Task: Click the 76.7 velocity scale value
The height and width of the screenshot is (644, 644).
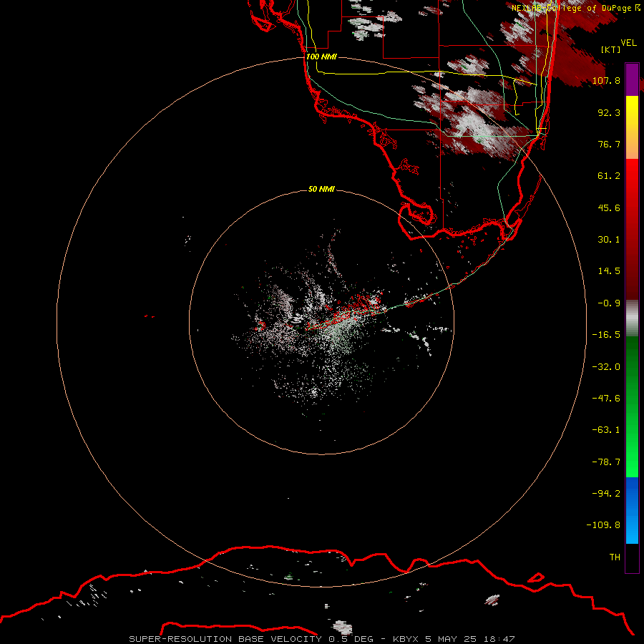Action: 609,144
